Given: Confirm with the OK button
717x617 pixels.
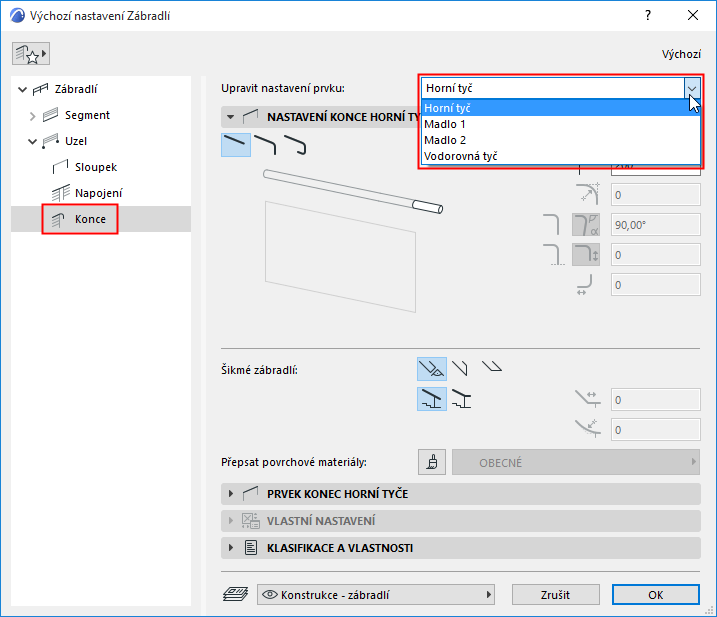Looking at the screenshot, I should coord(656,595).
